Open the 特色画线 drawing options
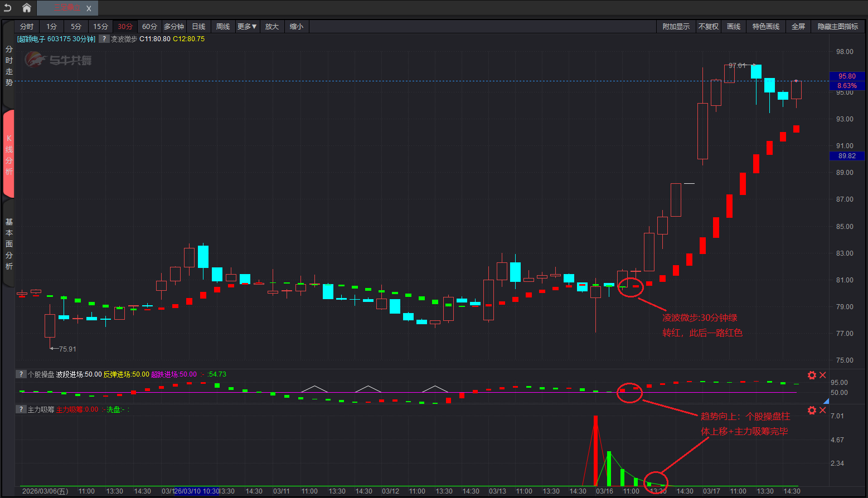 pos(765,27)
